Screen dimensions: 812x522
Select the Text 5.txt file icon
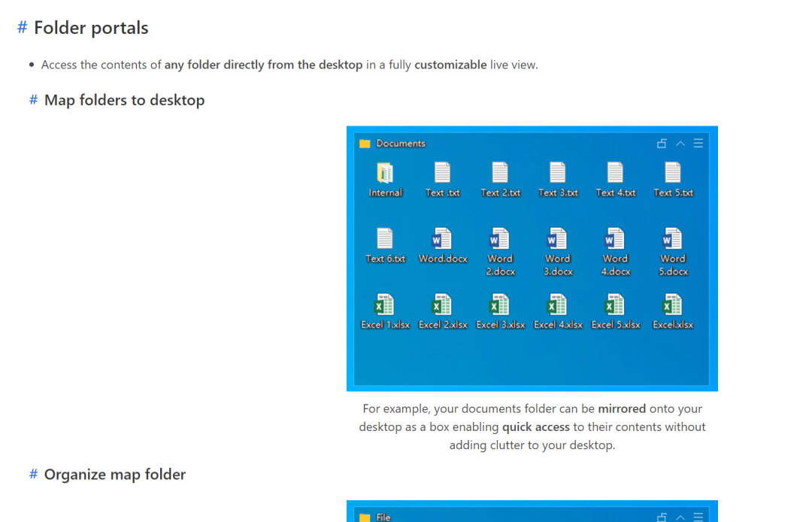pos(673,173)
